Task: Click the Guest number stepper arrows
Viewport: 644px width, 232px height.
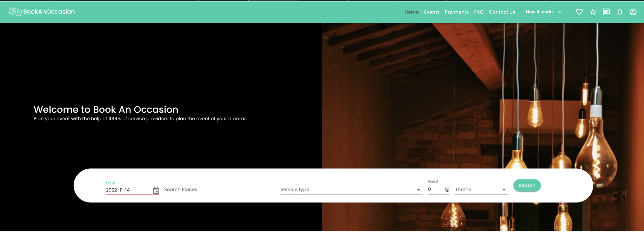Action: [447, 189]
